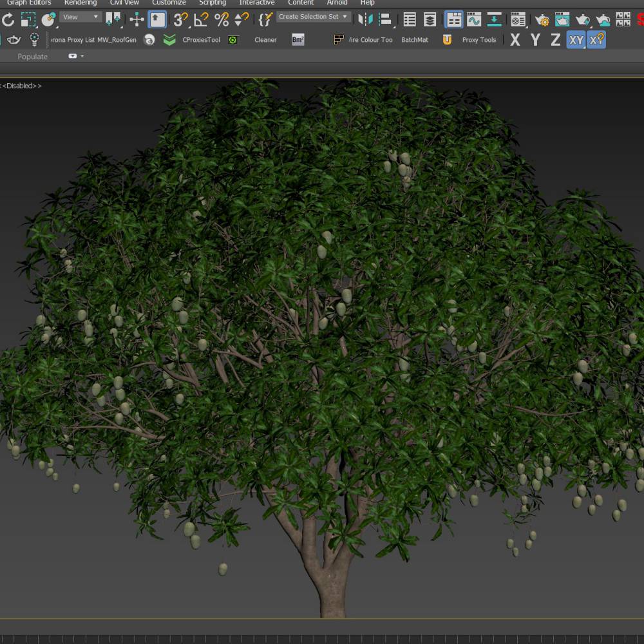Open the Align tool

pos(385,19)
